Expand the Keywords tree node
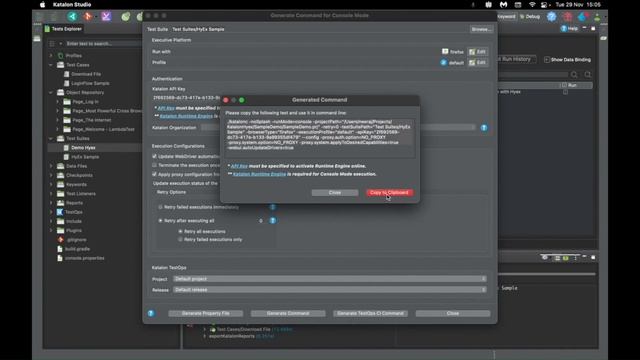The width and height of the screenshot is (640, 360). pyautogui.click(x=51, y=184)
